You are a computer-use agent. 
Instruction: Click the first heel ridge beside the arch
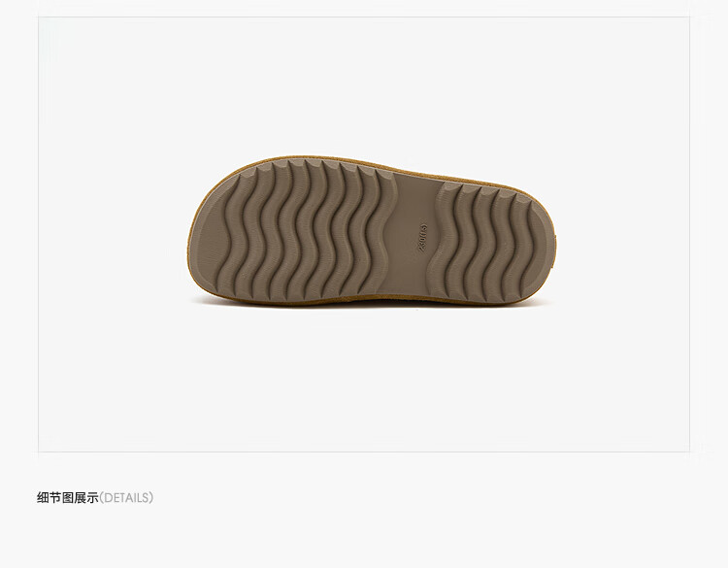(x=441, y=242)
